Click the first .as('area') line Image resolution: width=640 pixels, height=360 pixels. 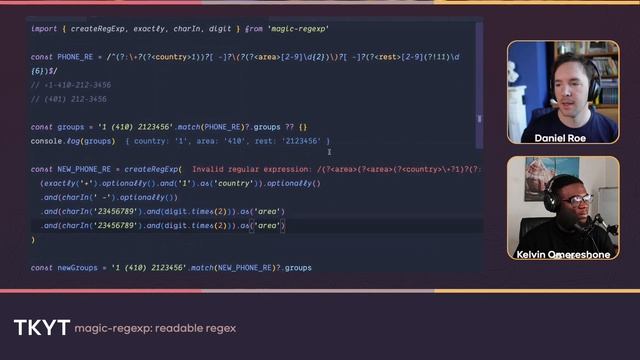point(162,212)
